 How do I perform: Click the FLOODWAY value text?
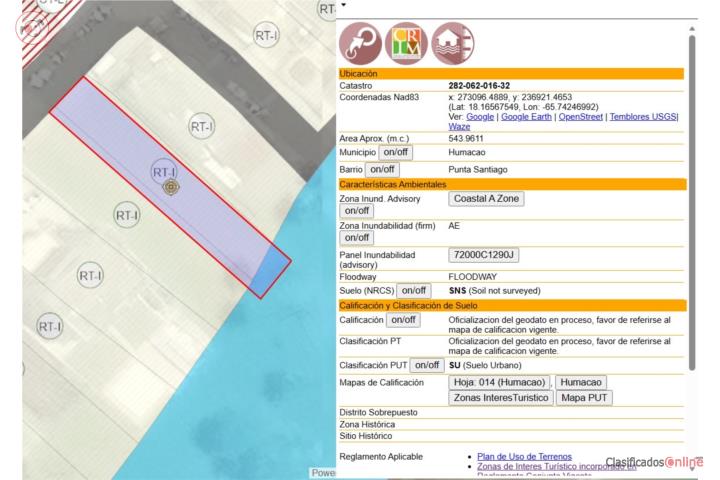tap(472, 277)
